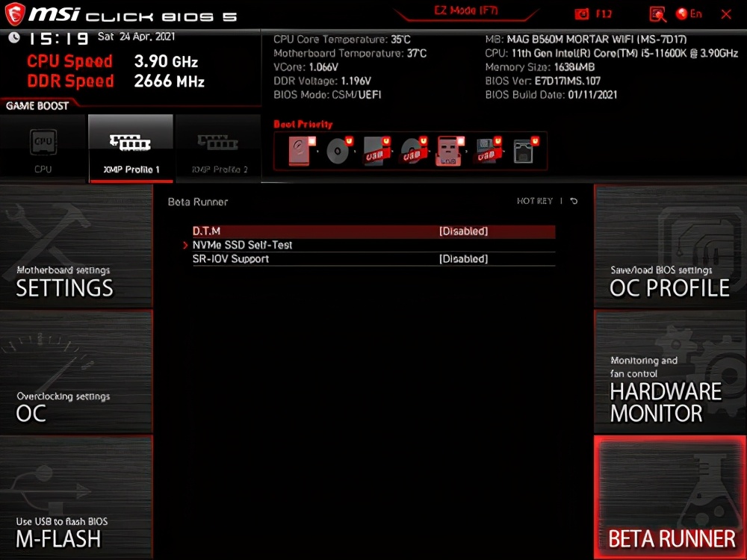Select the hard disk boot device icon
The width and height of the screenshot is (747, 560).
[302, 151]
